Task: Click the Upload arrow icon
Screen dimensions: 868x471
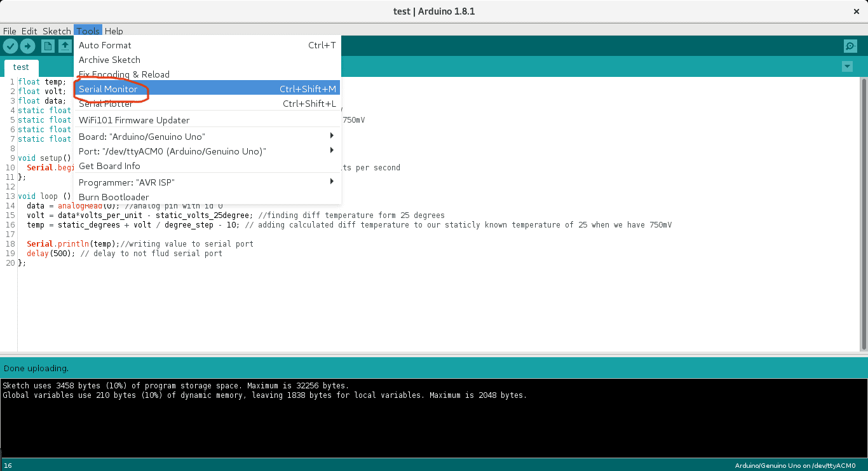Action: coord(27,46)
